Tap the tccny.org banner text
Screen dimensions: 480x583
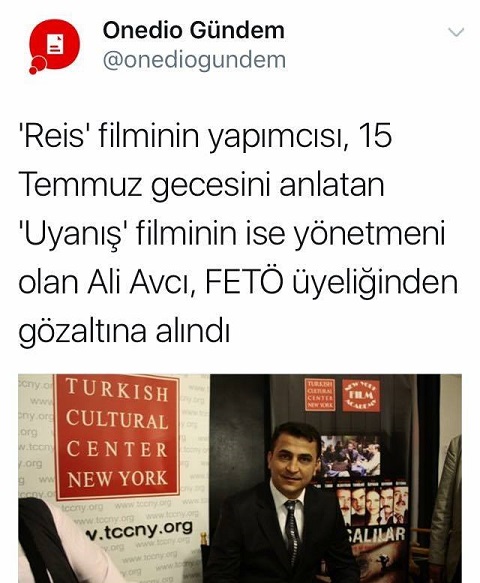coord(139,529)
